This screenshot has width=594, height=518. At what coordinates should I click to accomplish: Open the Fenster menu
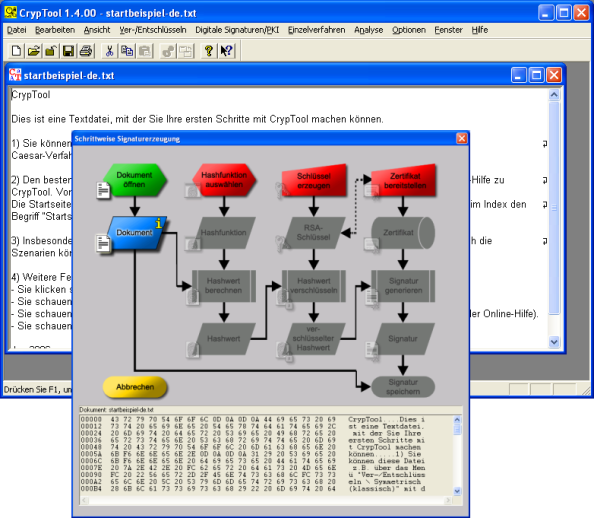[x=449, y=30]
